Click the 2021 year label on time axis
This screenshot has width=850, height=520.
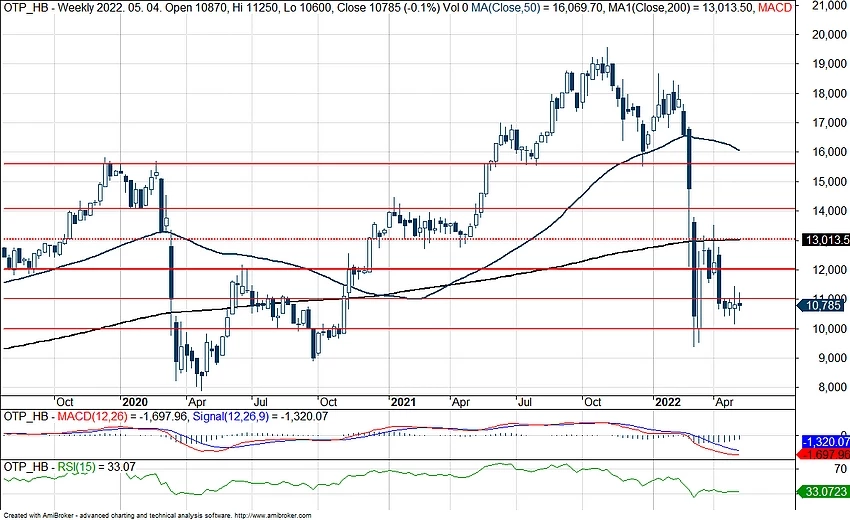click(403, 402)
